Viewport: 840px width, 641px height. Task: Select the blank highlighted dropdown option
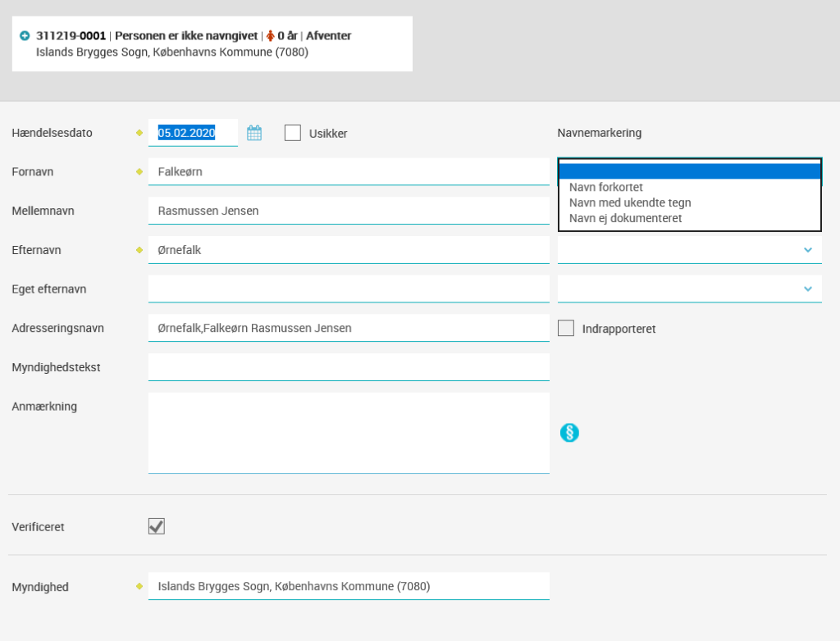689,171
